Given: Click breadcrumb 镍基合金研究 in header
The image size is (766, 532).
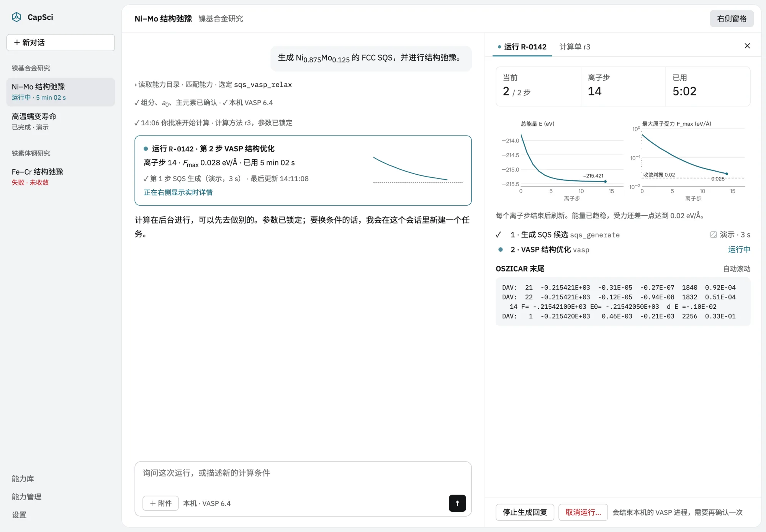Looking at the screenshot, I should [221, 18].
